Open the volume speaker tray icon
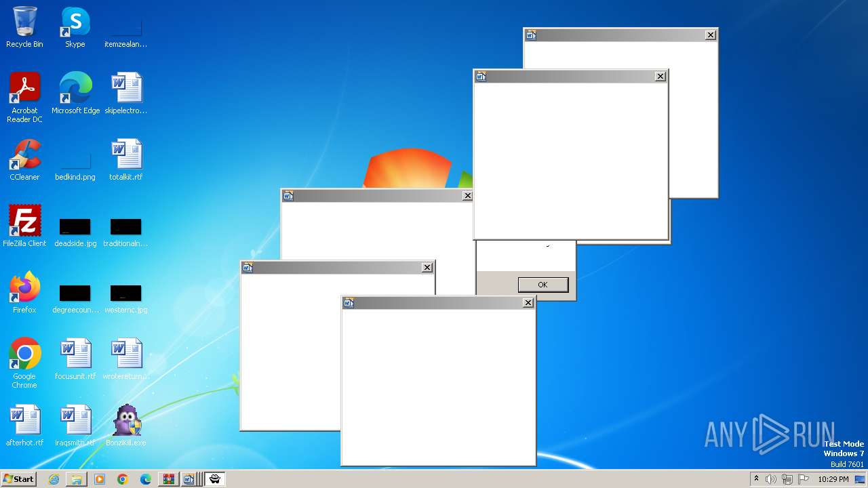868x488 pixels. coord(771,479)
